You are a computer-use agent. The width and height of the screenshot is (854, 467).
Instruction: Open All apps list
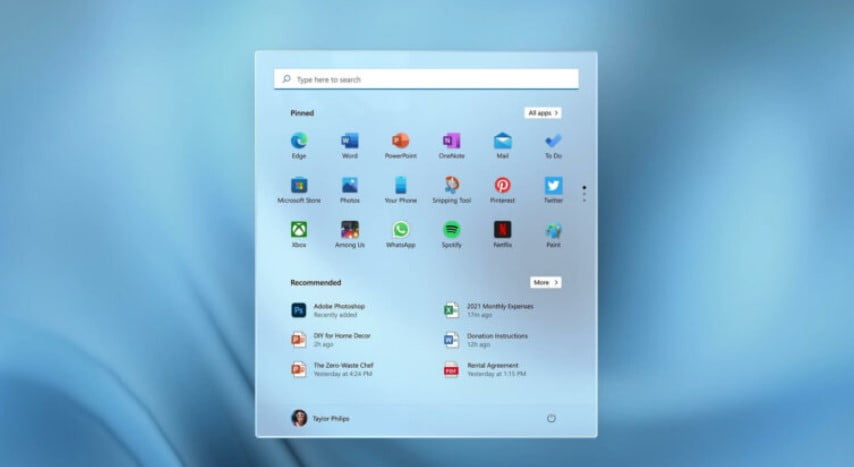pos(543,113)
